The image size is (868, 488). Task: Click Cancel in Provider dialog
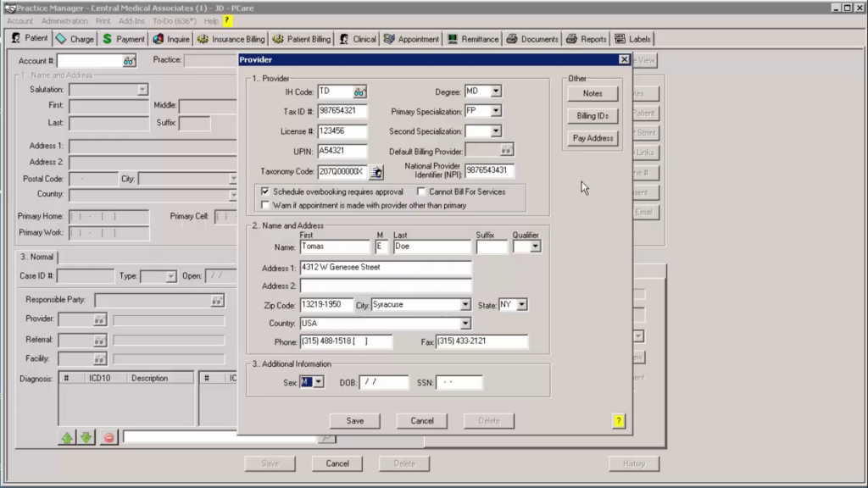coord(422,421)
